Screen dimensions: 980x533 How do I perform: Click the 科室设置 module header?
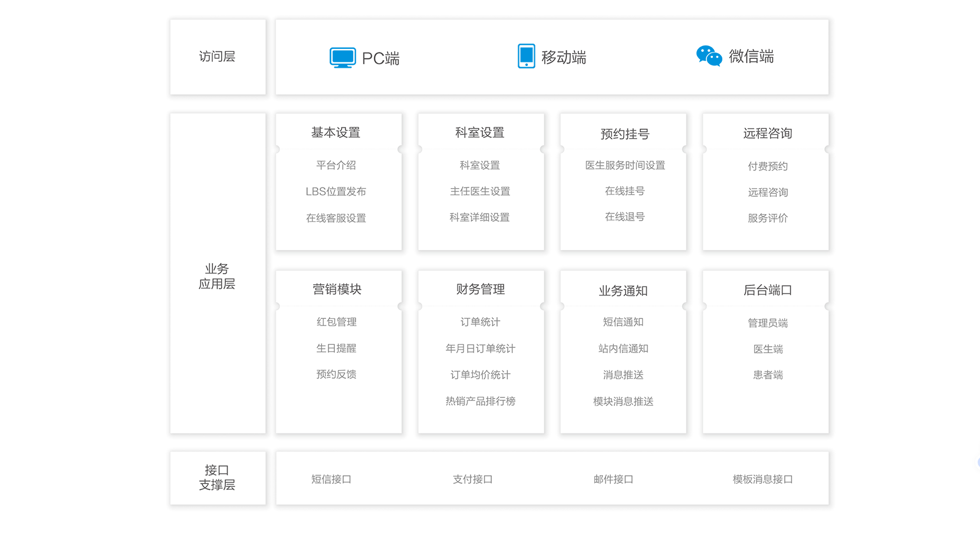click(x=480, y=132)
